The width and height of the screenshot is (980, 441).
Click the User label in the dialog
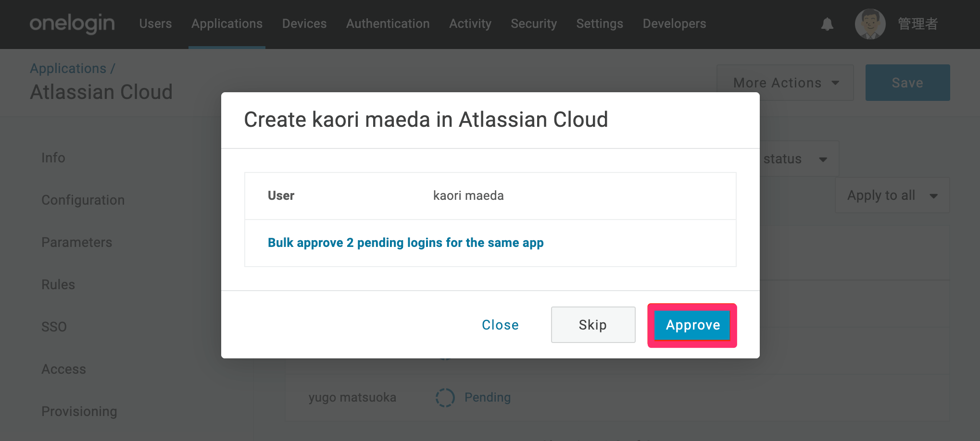pos(281,196)
